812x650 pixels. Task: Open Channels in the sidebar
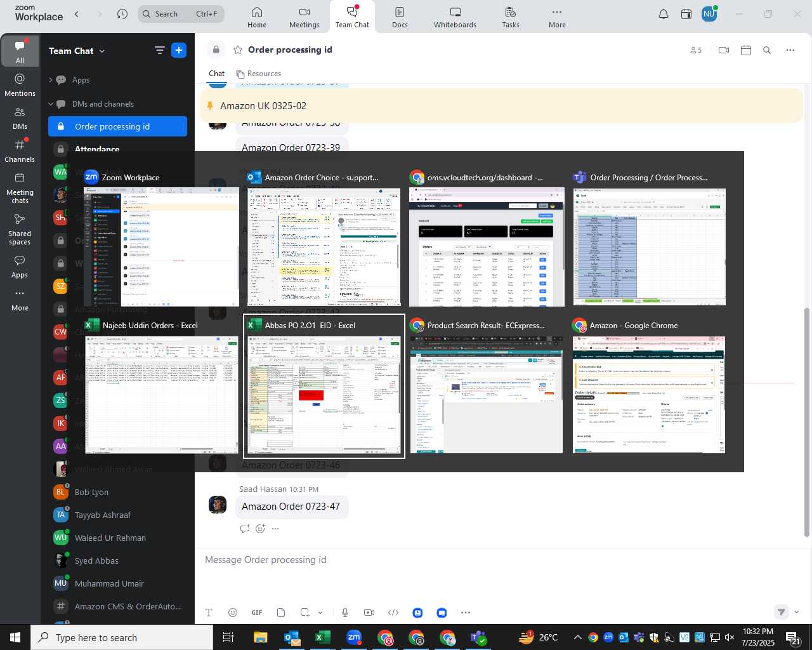click(x=20, y=150)
